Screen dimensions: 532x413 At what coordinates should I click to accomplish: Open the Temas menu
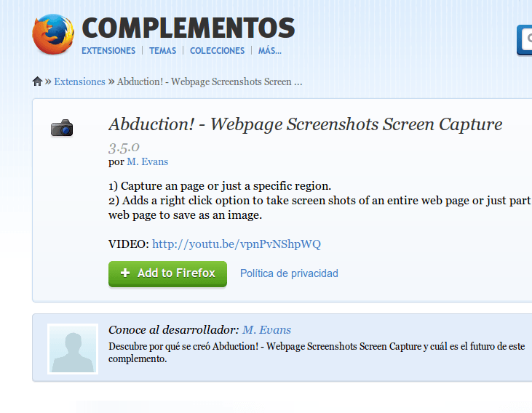point(162,51)
